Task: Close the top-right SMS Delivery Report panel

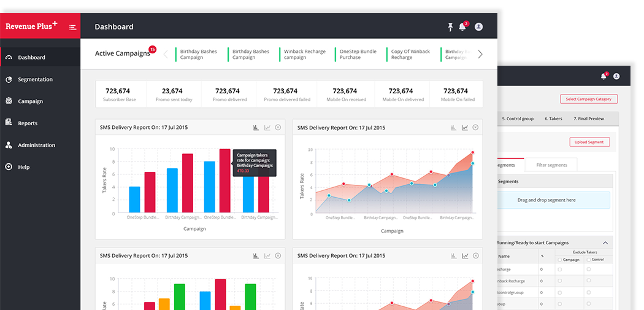Action: [475, 128]
